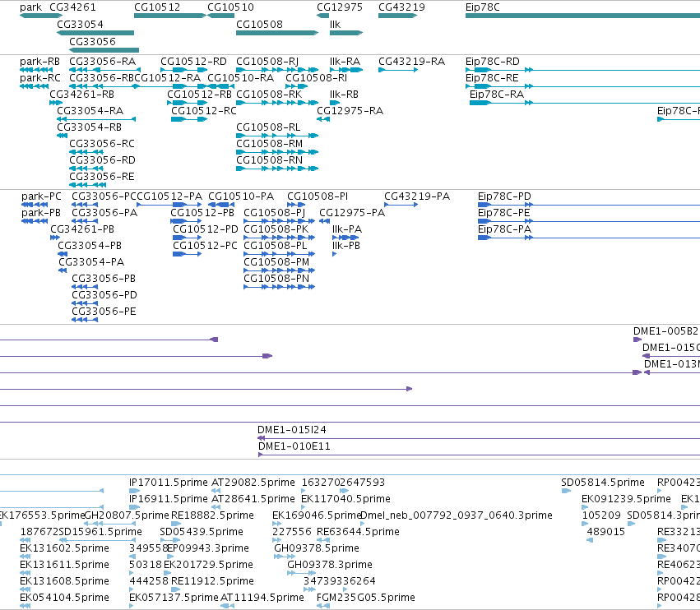Click protein CG10508-PN
Image resolution: width=700 pixels, height=610 pixels.
pyautogui.click(x=276, y=279)
